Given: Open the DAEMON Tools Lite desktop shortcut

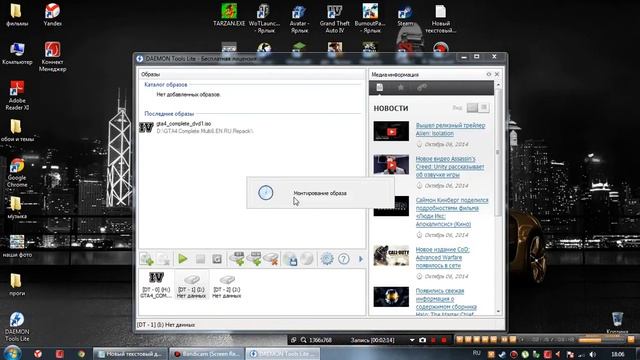Looking at the screenshot, I should coord(17,327).
